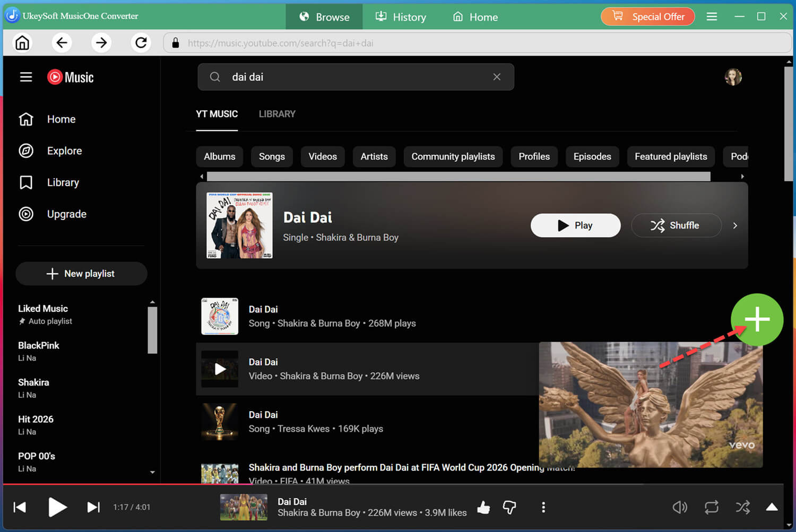The width and height of the screenshot is (796, 532).
Task: Mute the volume speaker icon
Action: click(x=680, y=508)
